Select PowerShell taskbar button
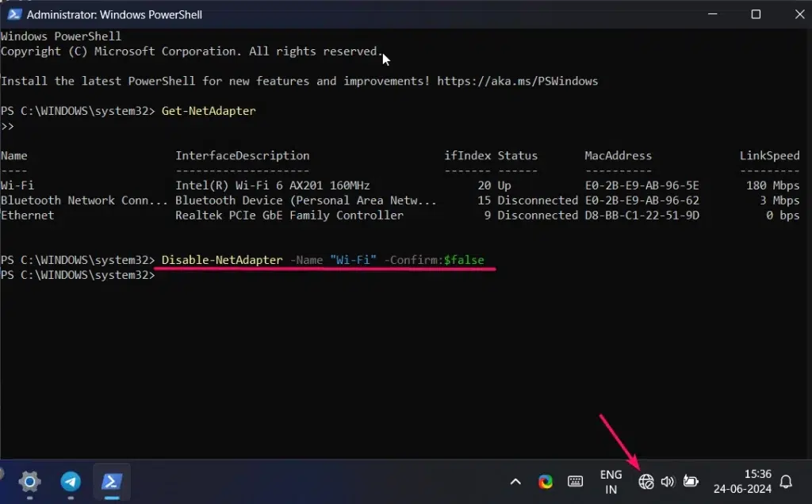The width and height of the screenshot is (812, 504). point(111,482)
